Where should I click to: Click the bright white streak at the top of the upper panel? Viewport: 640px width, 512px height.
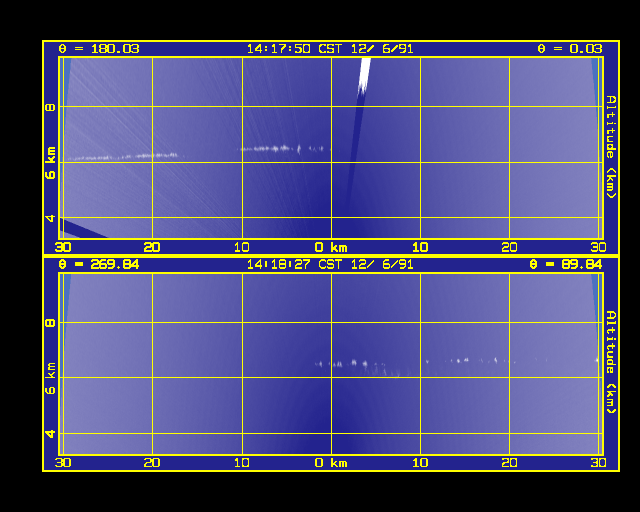click(x=364, y=76)
